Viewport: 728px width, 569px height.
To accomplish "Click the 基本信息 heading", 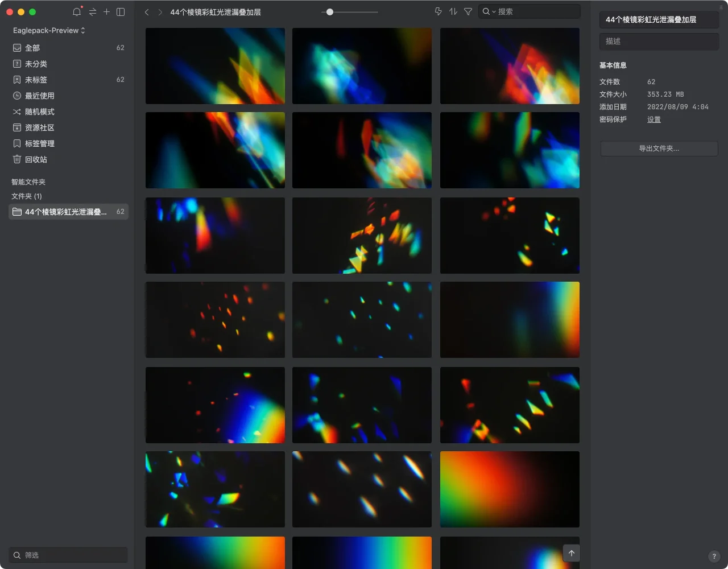I will (613, 65).
